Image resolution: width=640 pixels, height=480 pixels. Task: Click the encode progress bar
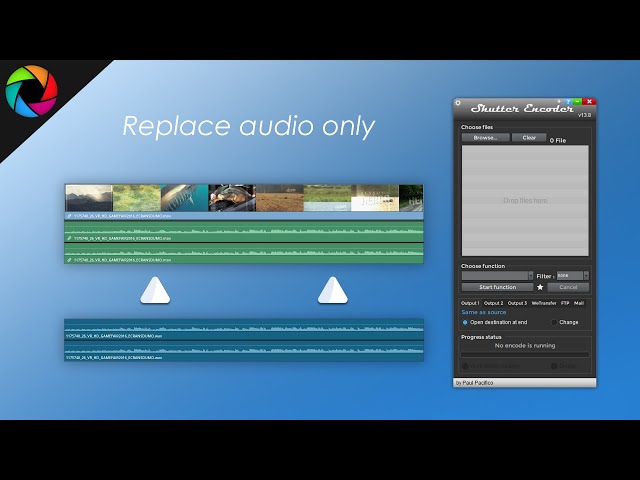(525, 355)
